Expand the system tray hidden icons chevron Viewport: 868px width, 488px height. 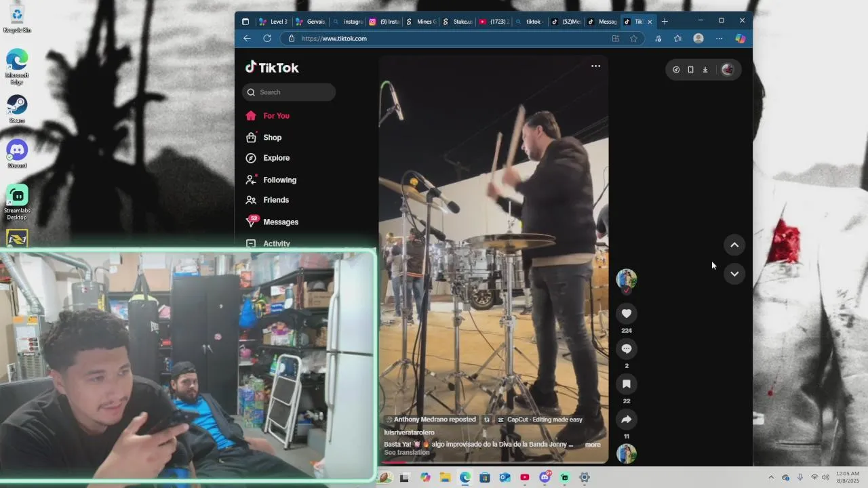(771, 478)
